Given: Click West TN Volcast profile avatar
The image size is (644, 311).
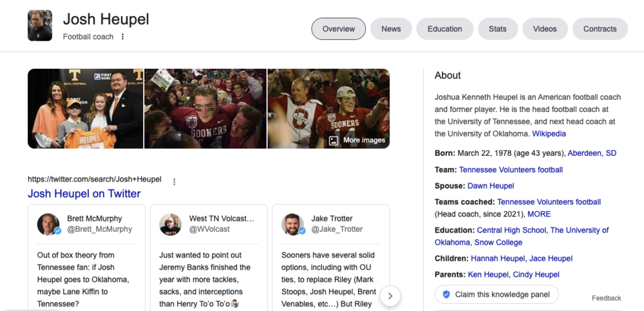Looking at the screenshot, I should (x=171, y=224).
